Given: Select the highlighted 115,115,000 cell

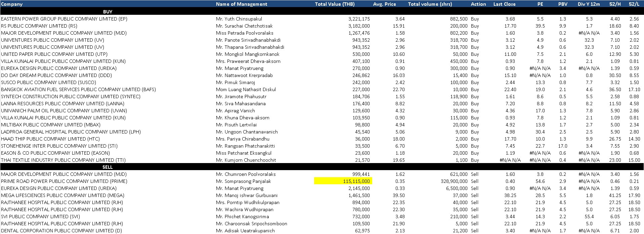Looking at the screenshot, I should click(x=343, y=181).
